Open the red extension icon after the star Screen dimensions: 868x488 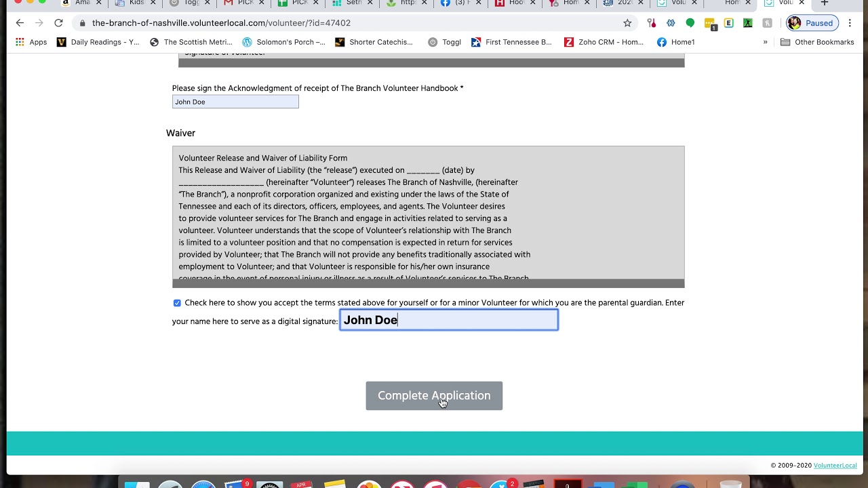(652, 23)
